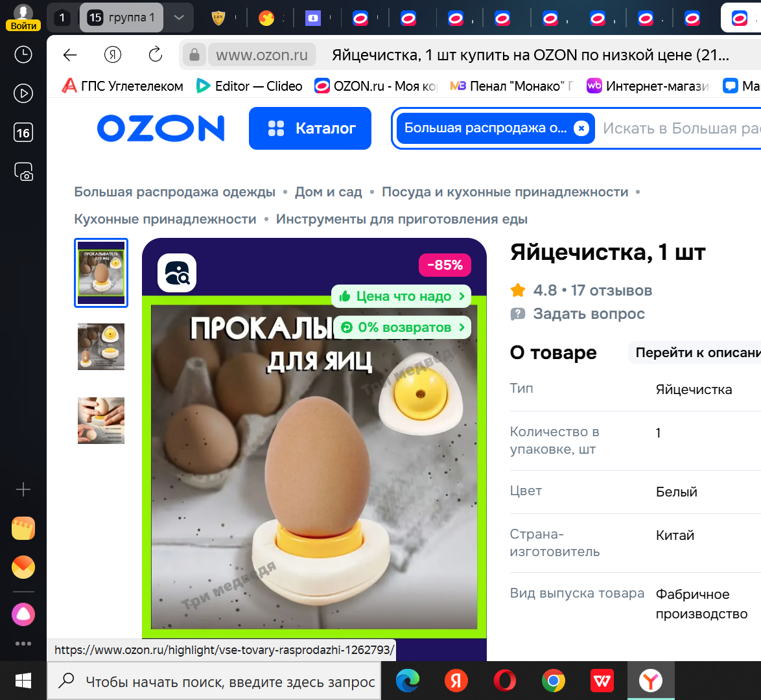Click 'Перейти к описанию' button

pyautogui.click(x=697, y=352)
